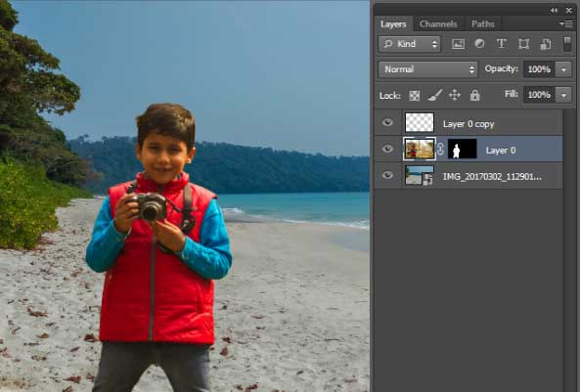Lock all padlock icon
The image size is (580, 392).
coord(474,96)
